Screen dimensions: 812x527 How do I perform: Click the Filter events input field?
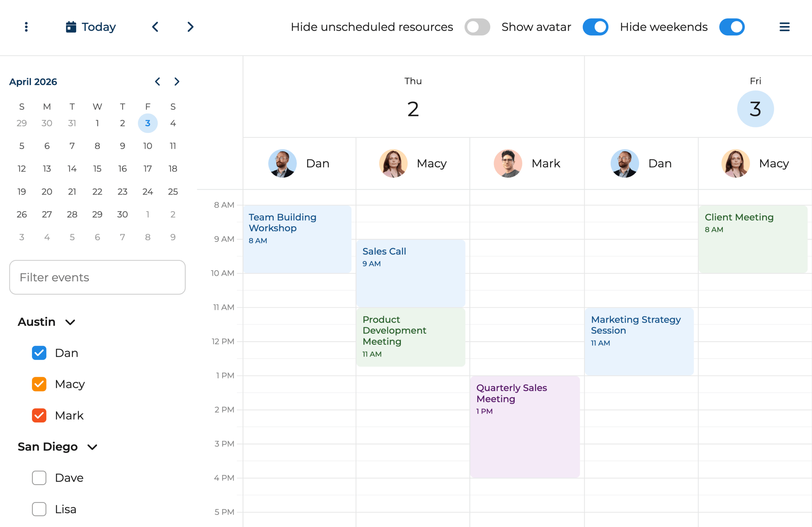97,278
